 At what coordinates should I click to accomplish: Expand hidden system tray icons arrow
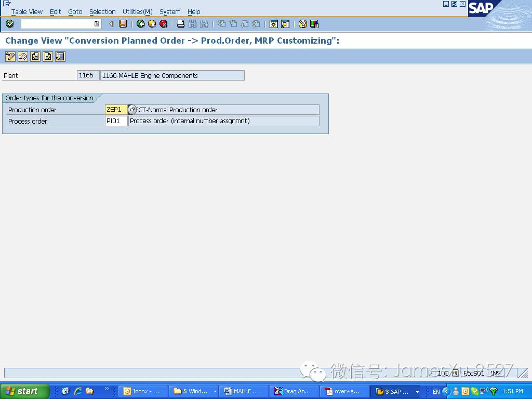click(x=446, y=391)
